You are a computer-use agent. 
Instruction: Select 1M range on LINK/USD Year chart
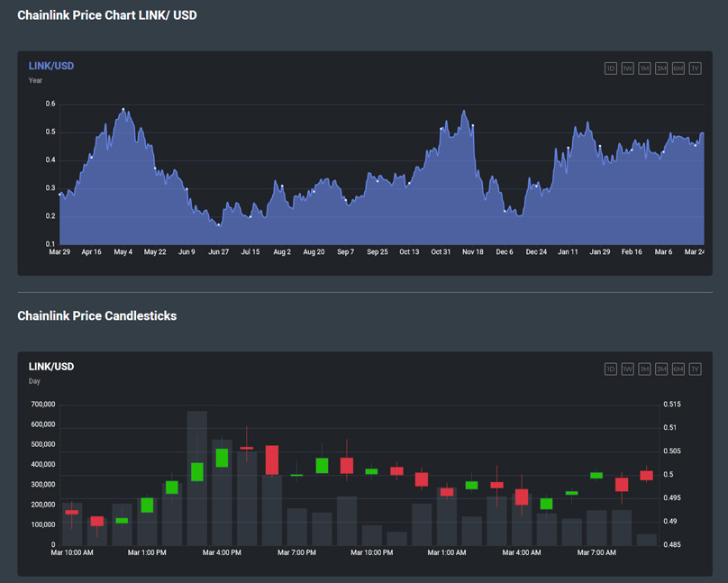(644, 68)
